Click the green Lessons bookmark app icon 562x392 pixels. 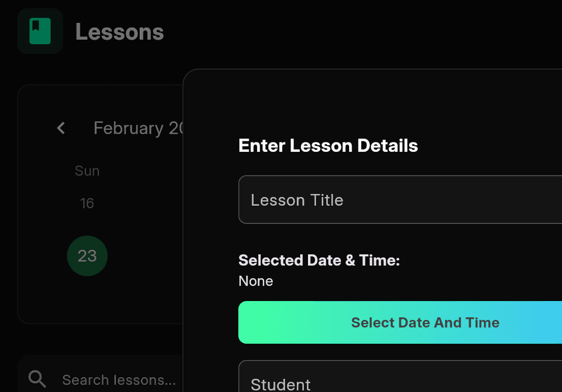pyautogui.click(x=40, y=31)
